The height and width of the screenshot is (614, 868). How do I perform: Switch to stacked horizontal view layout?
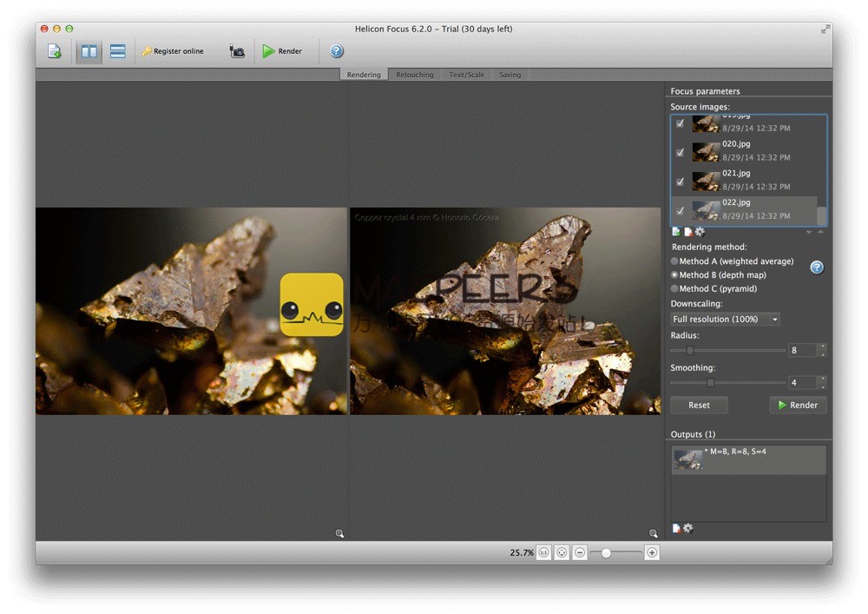click(117, 51)
